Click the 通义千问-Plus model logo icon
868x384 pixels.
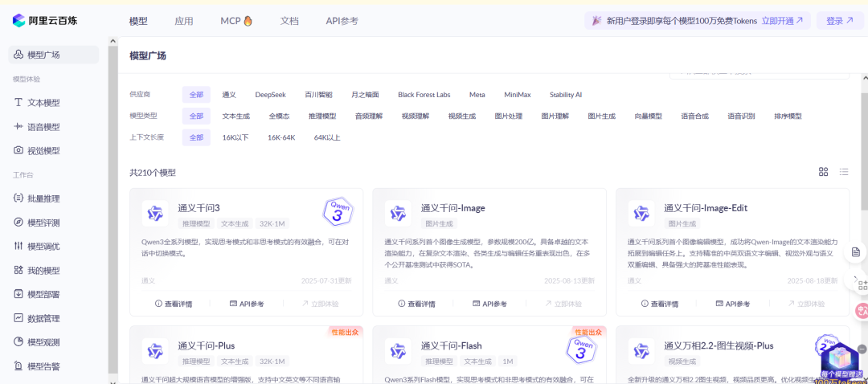click(155, 351)
